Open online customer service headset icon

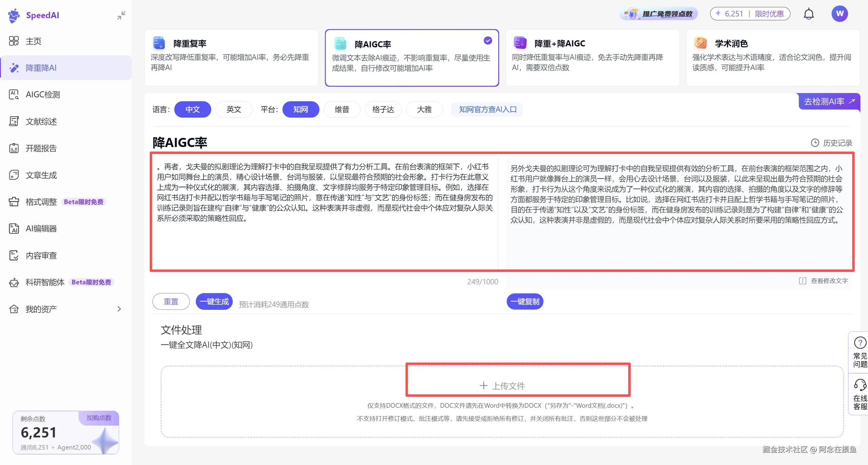(860, 385)
